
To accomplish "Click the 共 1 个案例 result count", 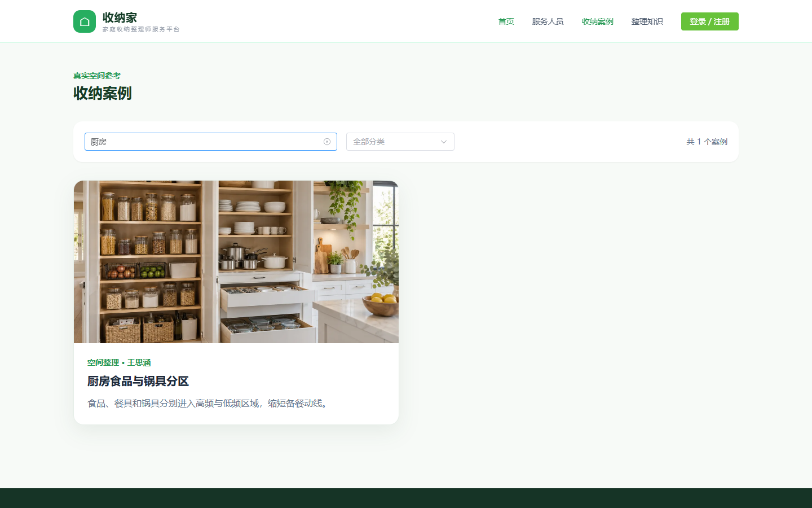I will click(x=707, y=142).
